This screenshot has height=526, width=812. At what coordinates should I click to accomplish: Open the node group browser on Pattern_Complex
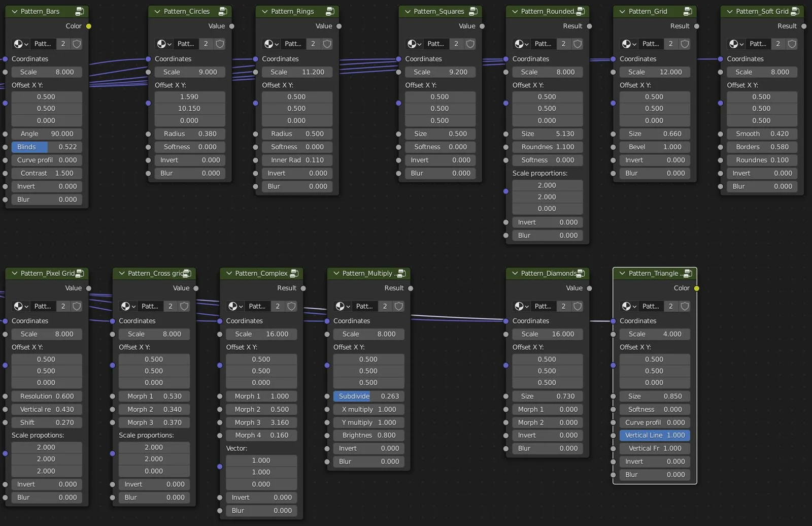click(x=234, y=306)
